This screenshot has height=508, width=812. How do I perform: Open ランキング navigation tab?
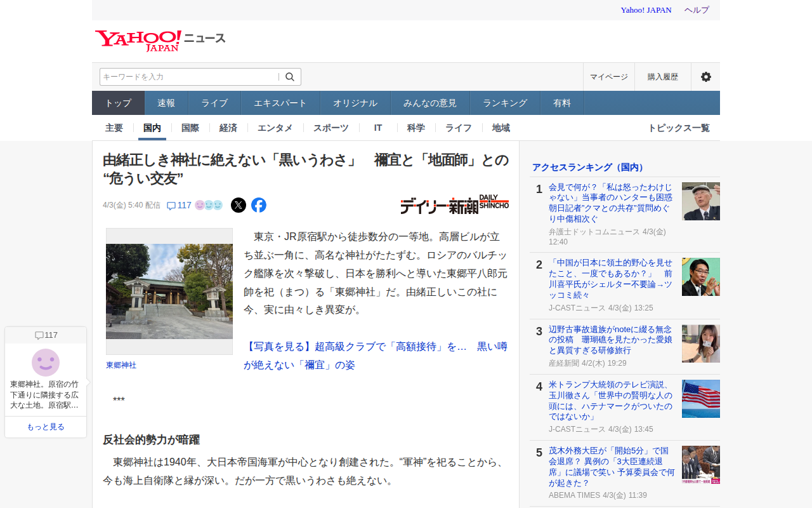point(505,103)
